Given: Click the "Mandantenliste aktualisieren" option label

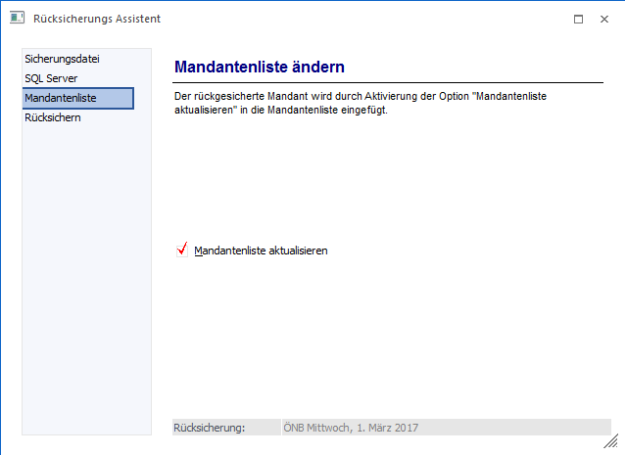Looking at the screenshot, I should click(261, 251).
